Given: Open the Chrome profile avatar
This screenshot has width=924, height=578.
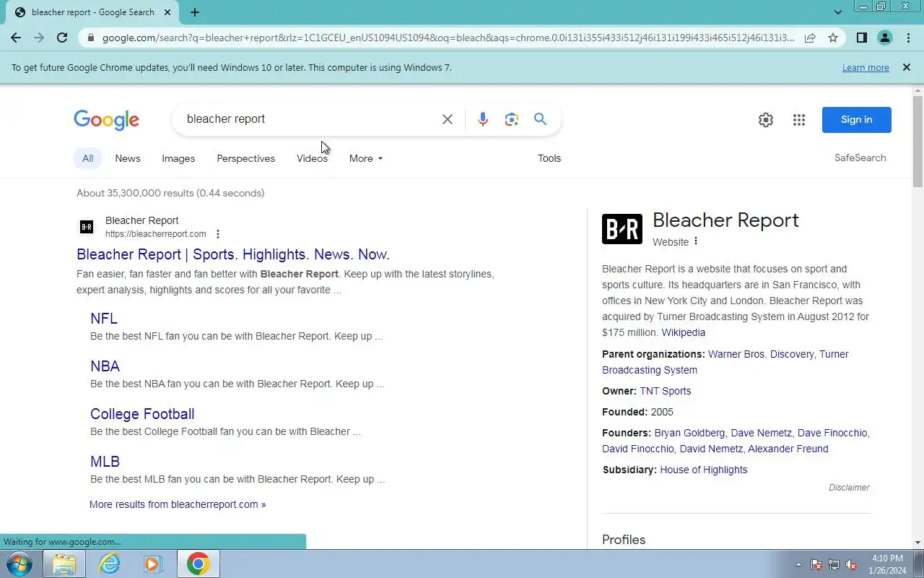Looking at the screenshot, I should (x=884, y=38).
